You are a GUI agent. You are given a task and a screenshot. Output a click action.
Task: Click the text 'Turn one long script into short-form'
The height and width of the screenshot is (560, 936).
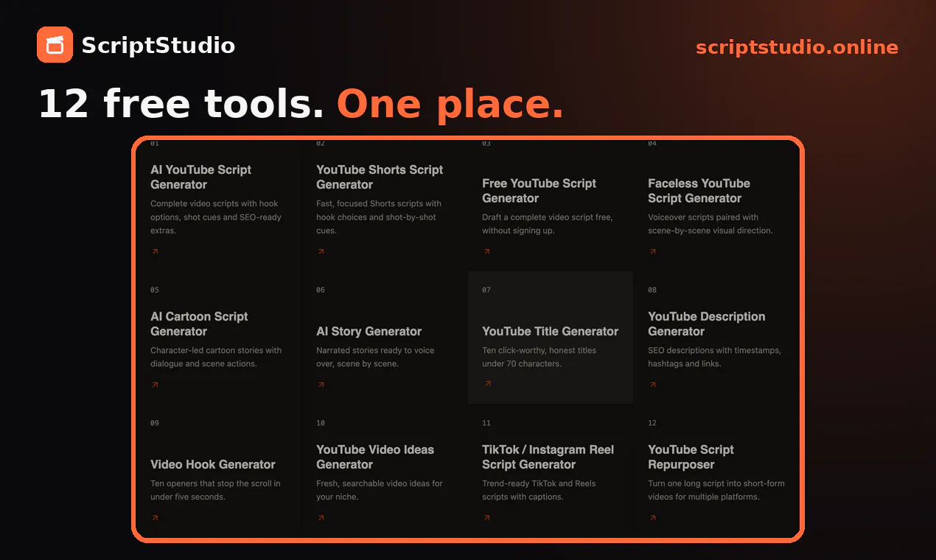[716, 484]
